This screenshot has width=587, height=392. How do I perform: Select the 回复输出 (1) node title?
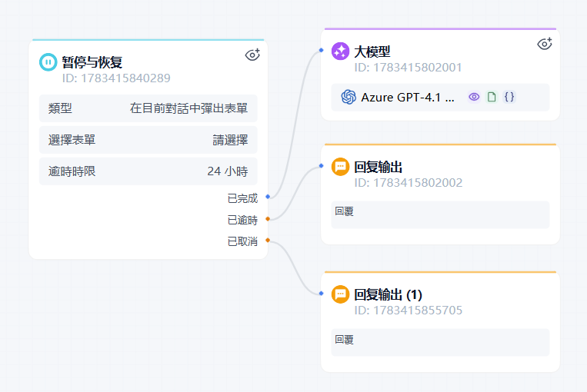[x=389, y=294]
